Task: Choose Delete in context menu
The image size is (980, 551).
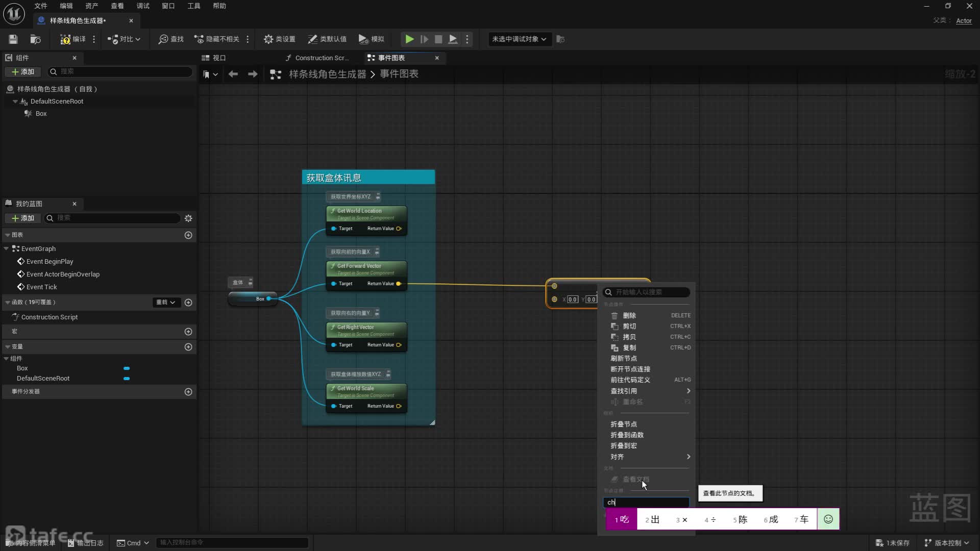Action: [x=629, y=316]
